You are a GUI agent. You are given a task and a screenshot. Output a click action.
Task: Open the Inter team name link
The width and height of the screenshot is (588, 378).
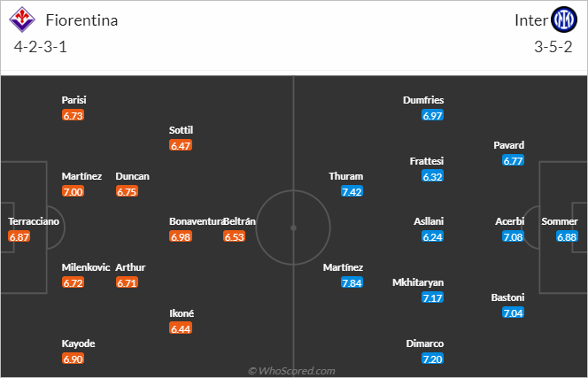[x=531, y=20]
